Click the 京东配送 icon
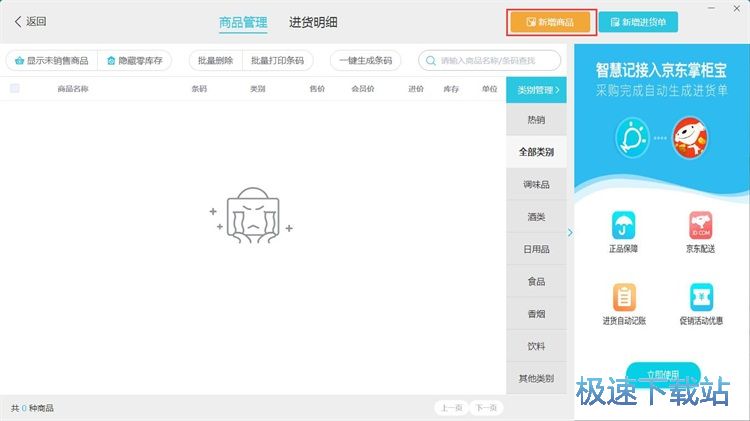Screen dimensions: 750x421 pos(701,225)
